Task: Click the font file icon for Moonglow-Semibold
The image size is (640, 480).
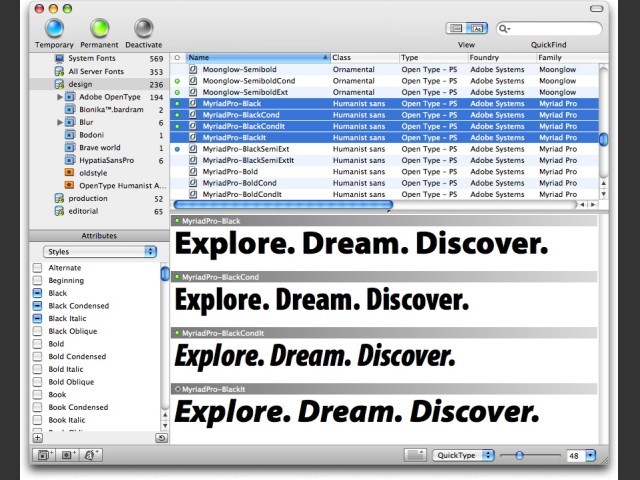Action: point(193,69)
